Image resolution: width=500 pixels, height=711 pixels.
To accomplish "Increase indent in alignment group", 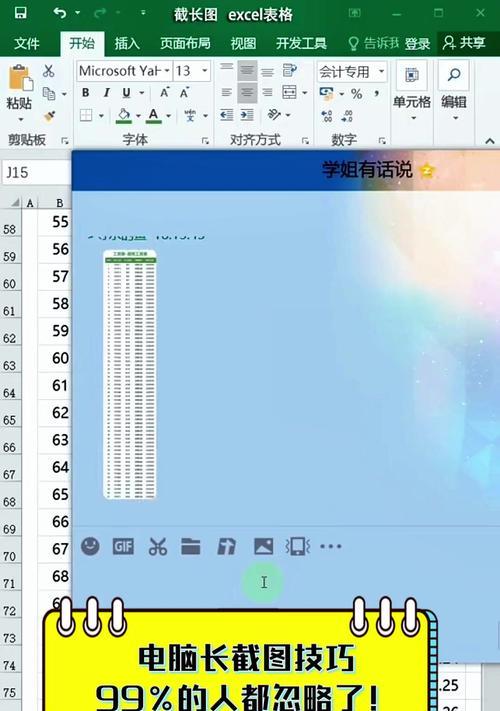I will pyautogui.click(x=247, y=115).
